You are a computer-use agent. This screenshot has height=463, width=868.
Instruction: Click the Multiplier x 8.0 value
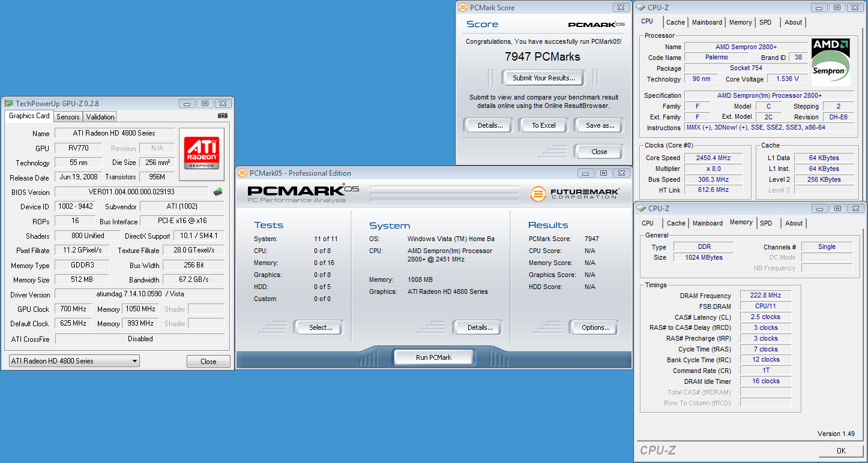coord(713,169)
